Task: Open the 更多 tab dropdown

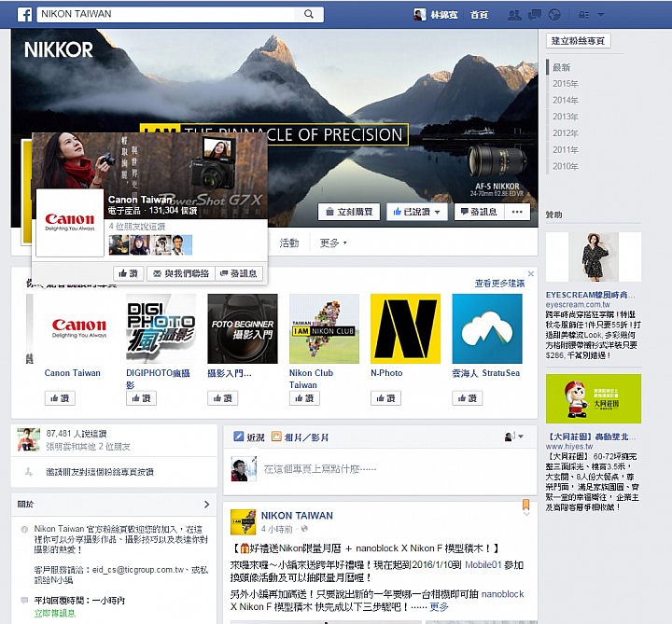Action: (333, 243)
